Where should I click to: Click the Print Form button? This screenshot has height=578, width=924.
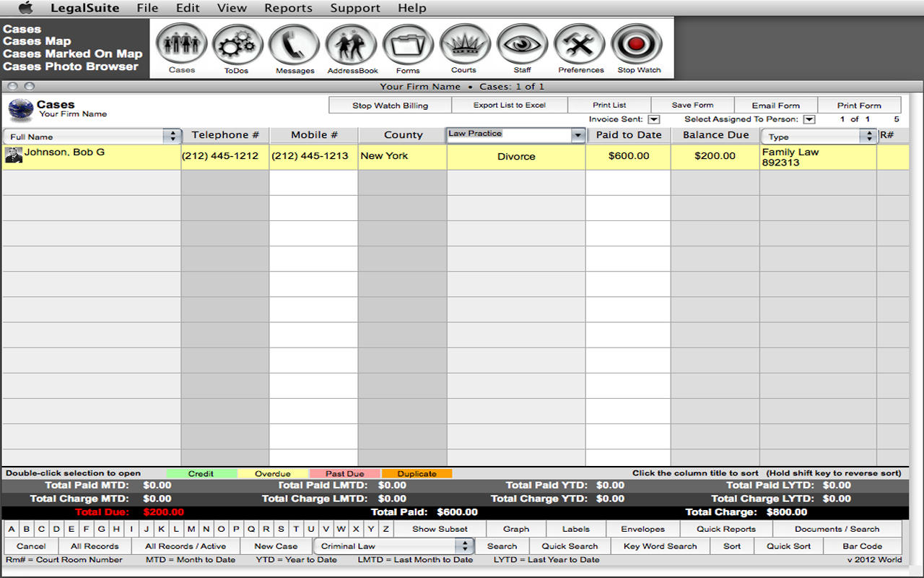859,105
